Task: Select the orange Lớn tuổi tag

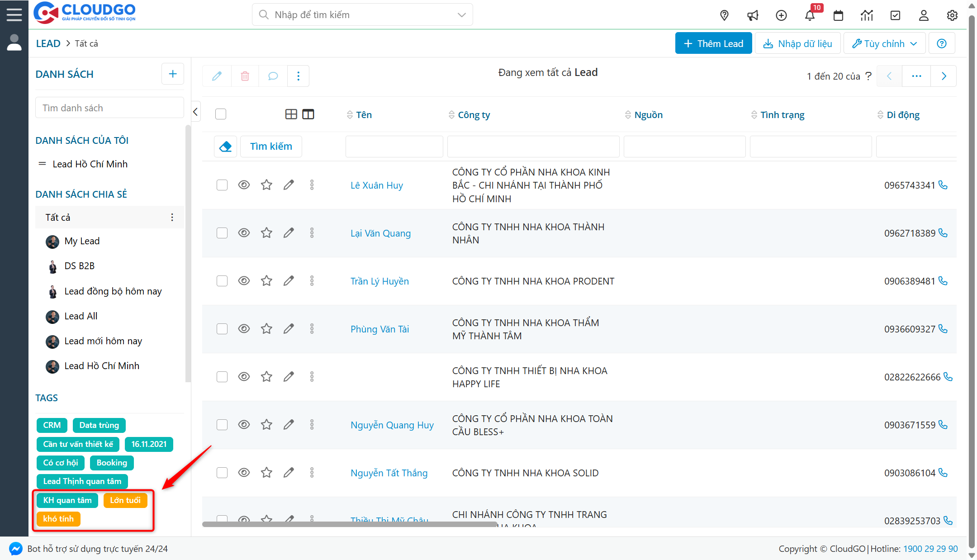Action: (x=125, y=500)
